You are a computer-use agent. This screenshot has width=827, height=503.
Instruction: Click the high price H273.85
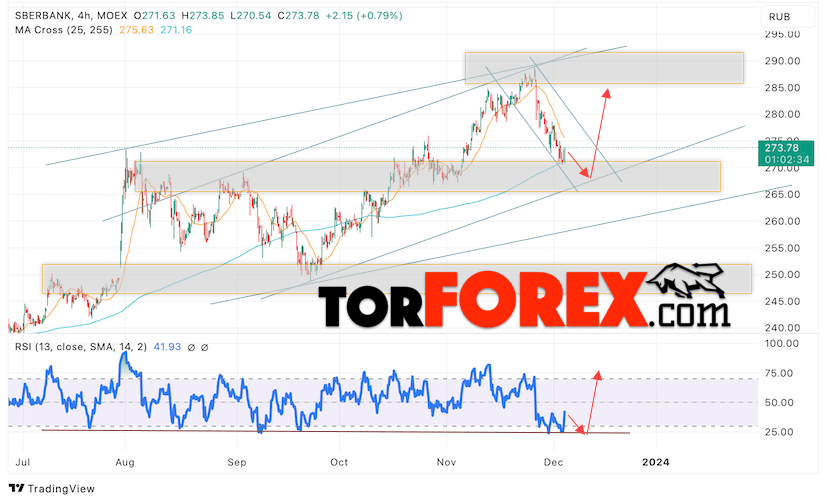[x=203, y=16]
